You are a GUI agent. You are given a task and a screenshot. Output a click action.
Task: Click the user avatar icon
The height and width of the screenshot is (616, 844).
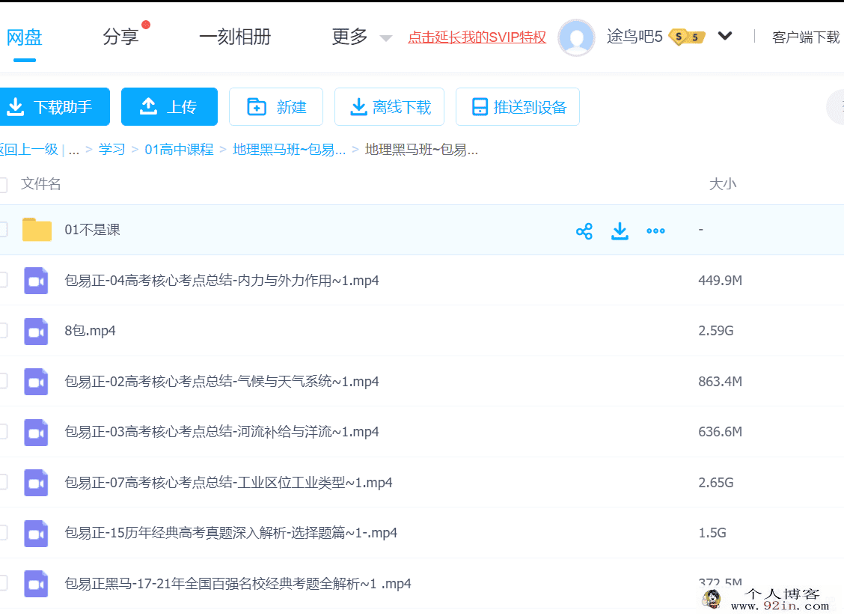click(x=576, y=37)
